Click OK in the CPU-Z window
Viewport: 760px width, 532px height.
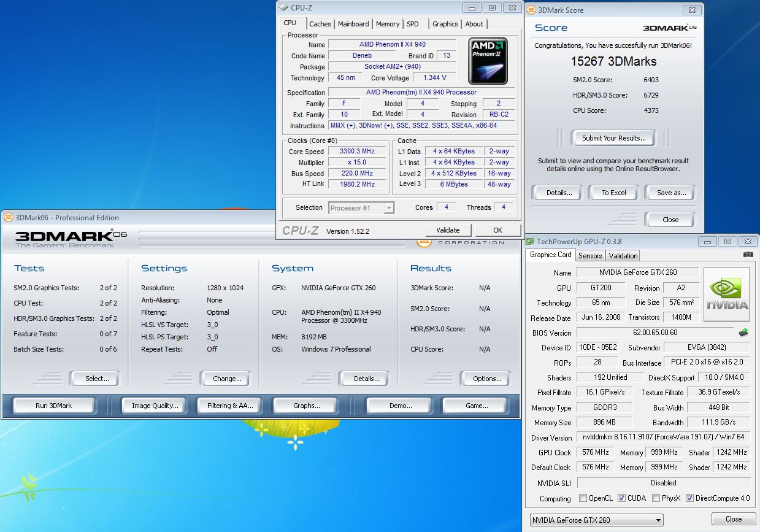coord(497,230)
